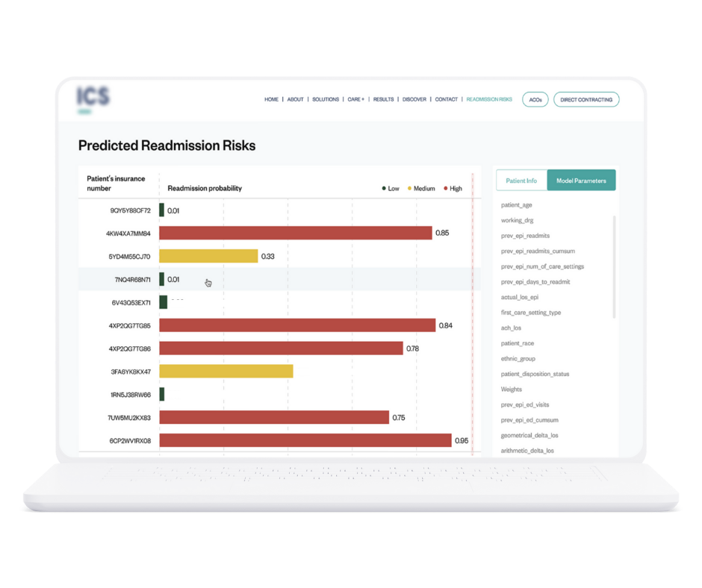
Task: Expand the CARE + navigation menu
Action: pyautogui.click(x=355, y=99)
